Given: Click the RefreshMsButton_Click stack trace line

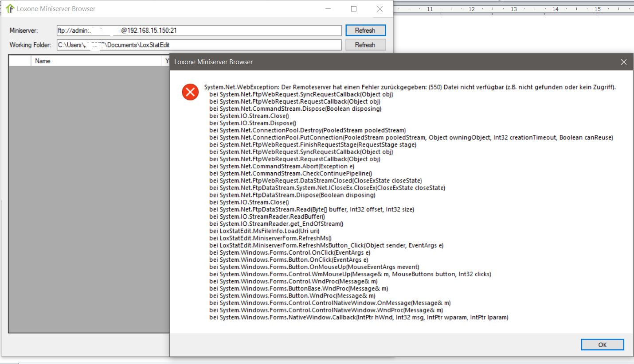Looking at the screenshot, I should point(326,245).
